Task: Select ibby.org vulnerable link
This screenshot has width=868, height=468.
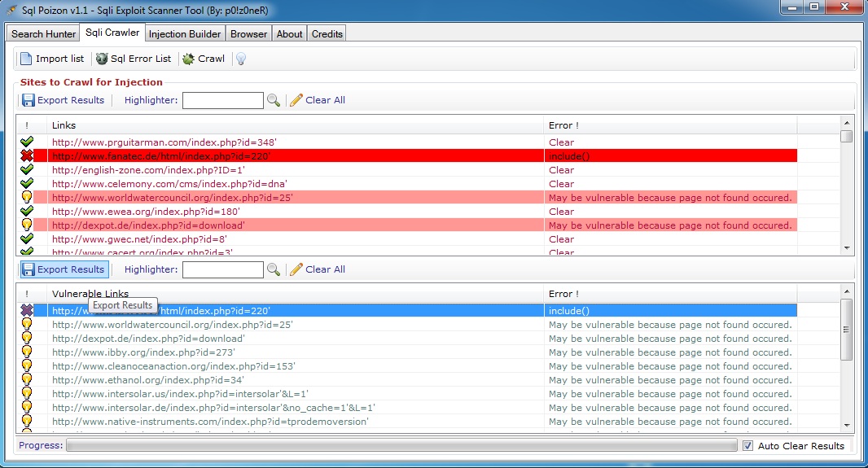Action: (x=143, y=352)
